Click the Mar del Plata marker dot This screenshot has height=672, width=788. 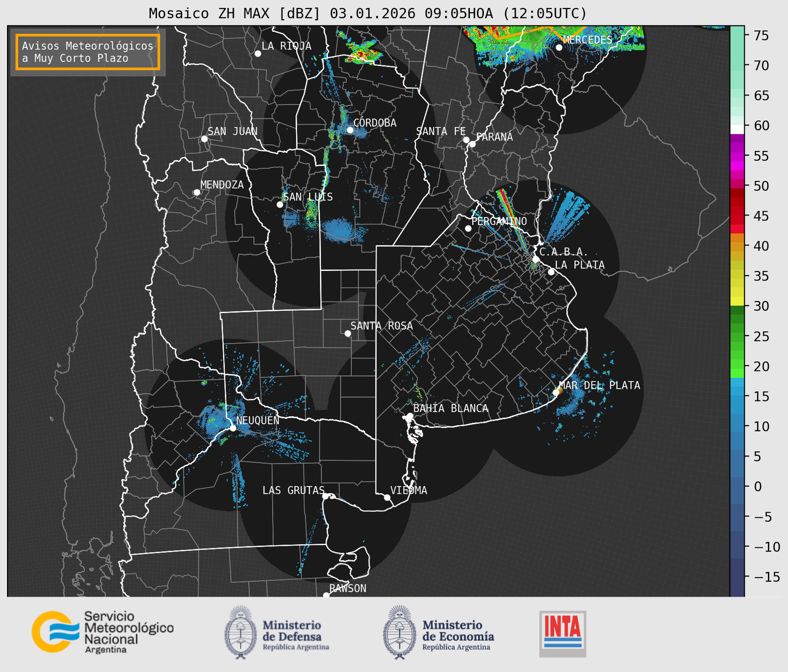(556, 392)
